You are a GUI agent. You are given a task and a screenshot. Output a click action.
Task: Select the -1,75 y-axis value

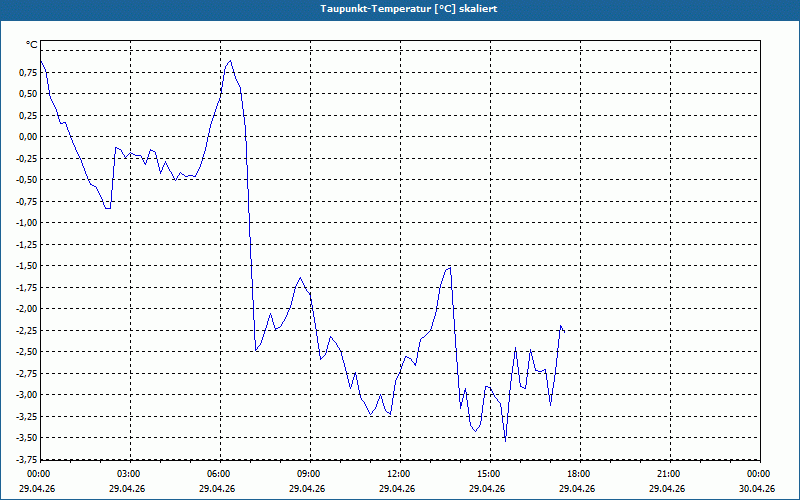click(27, 287)
